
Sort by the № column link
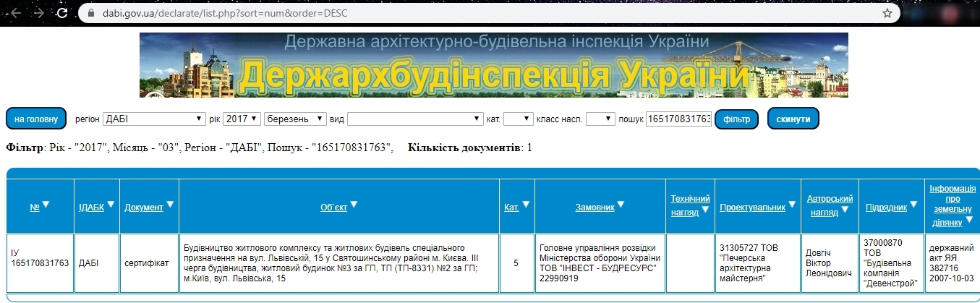click(34, 208)
